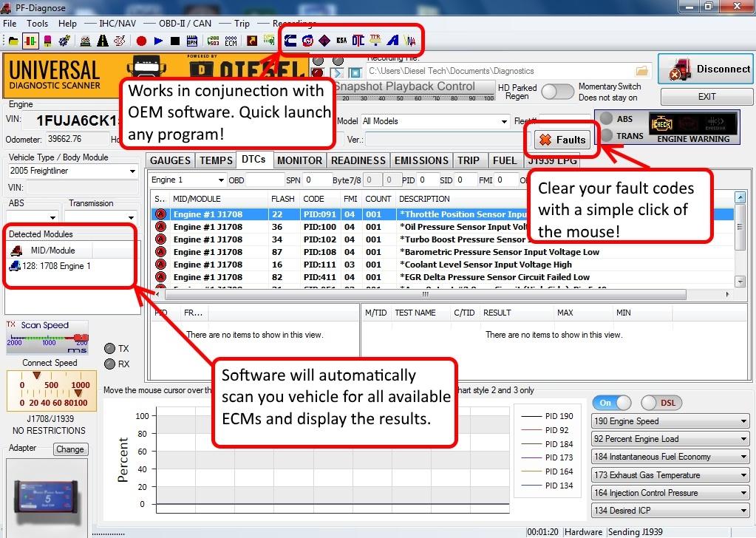Expand the 173 Exhaust Gas Temperature dropdown

click(670, 475)
